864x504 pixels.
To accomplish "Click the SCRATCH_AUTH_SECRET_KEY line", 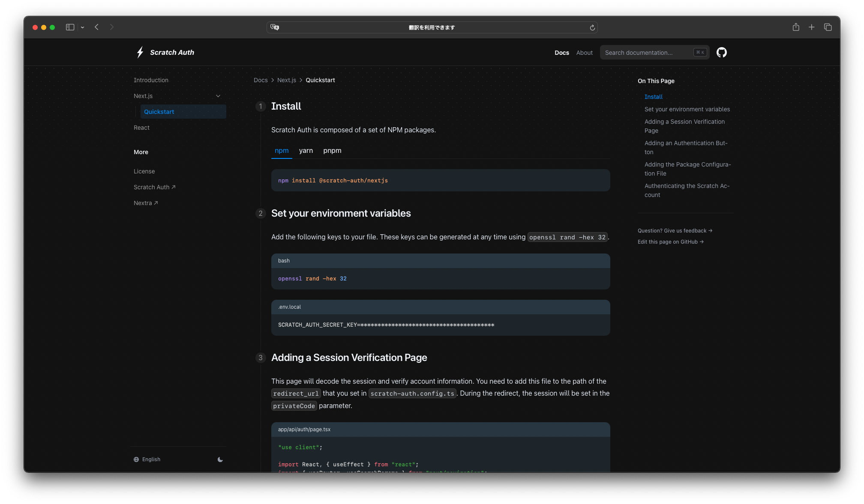I will pyautogui.click(x=386, y=325).
